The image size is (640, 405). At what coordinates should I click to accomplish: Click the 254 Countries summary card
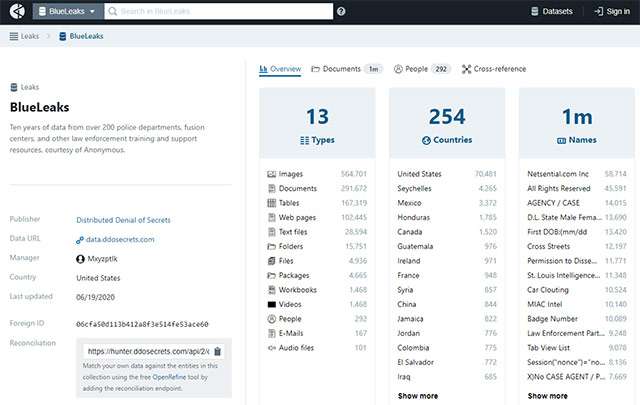point(447,123)
